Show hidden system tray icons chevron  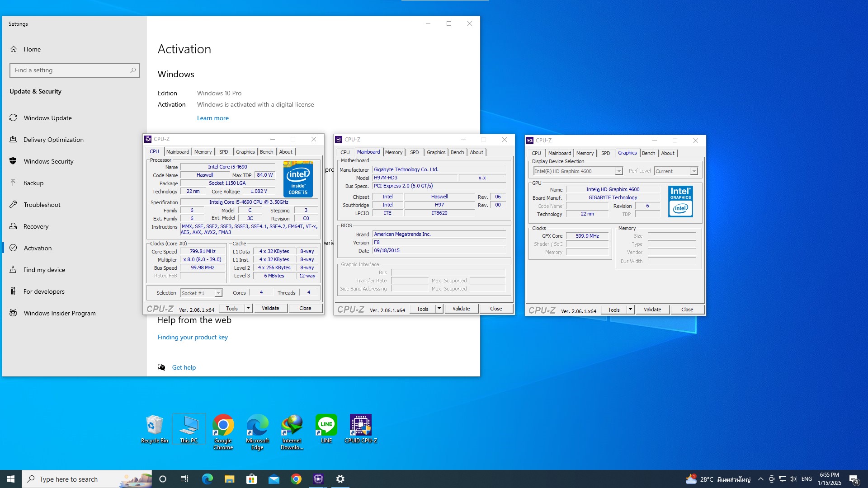click(761, 479)
